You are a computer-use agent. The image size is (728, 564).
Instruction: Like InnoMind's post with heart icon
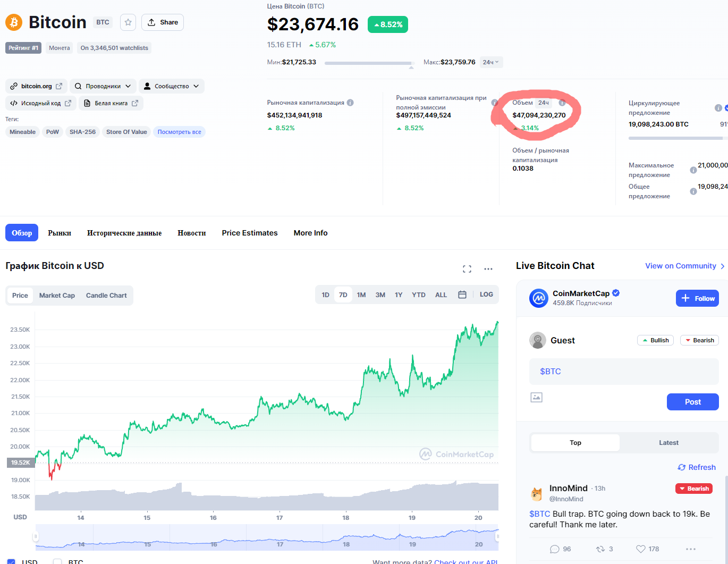point(641,549)
